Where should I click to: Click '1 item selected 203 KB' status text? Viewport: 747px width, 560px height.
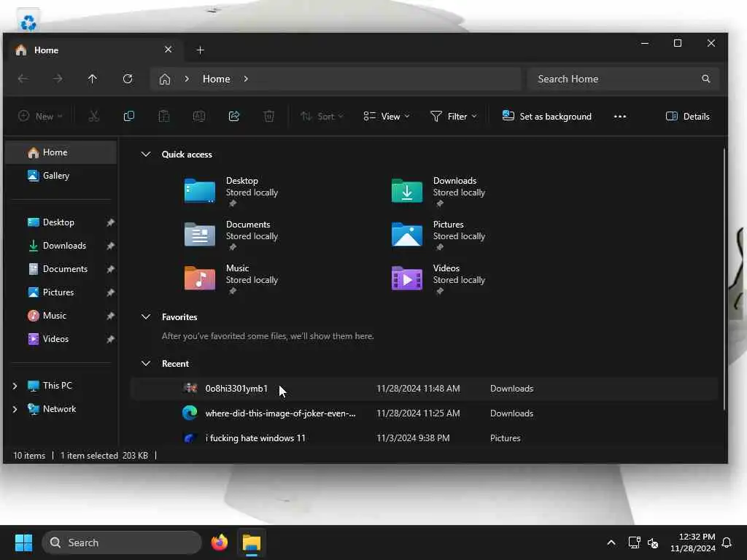104,456
